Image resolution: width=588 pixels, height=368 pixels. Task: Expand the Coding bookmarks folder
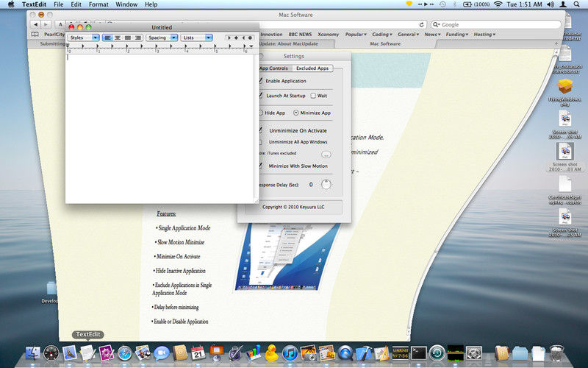[382, 34]
